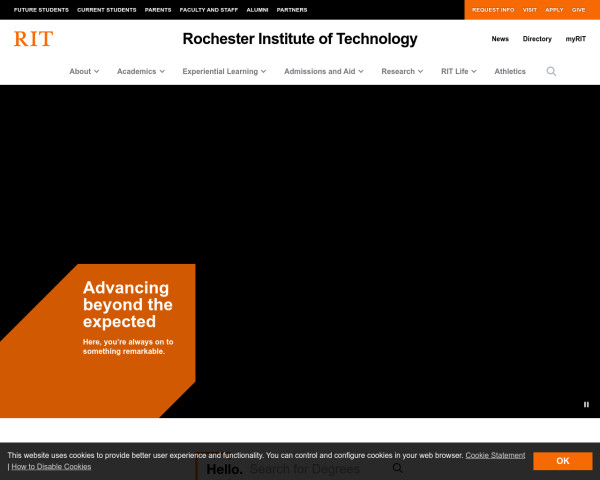600x480 pixels.
Task: Accept cookies with OK button
Action: (562, 461)
